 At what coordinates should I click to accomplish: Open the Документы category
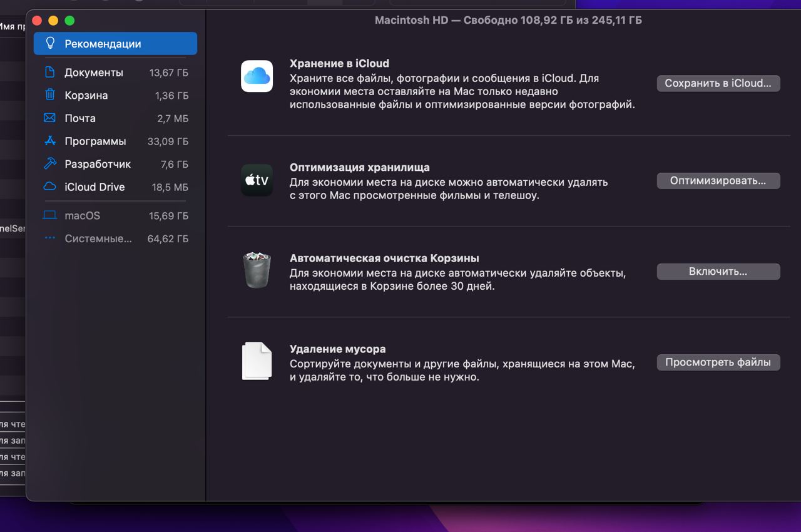coord(115,73)
